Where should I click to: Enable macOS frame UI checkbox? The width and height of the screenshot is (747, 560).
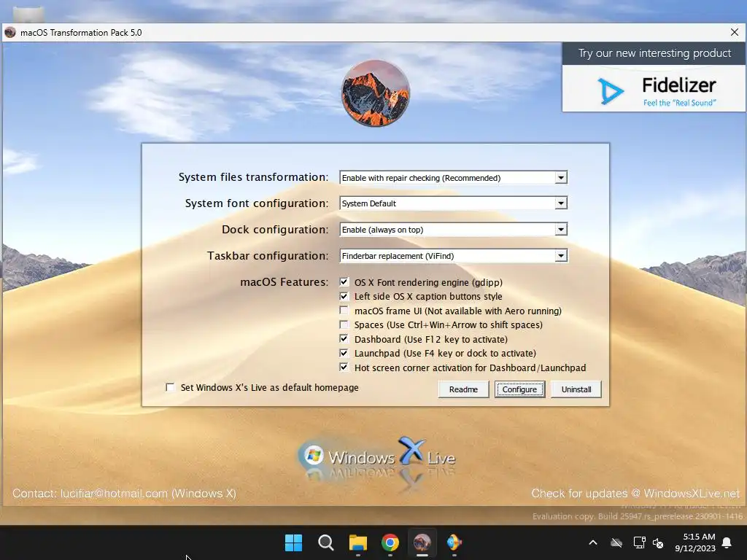point(344,311)
